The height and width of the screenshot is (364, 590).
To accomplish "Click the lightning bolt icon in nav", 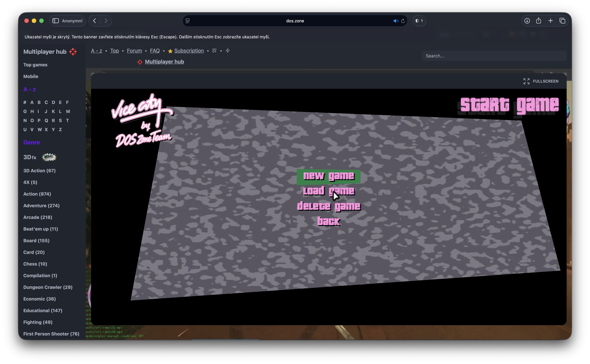I will coord(227,51).
